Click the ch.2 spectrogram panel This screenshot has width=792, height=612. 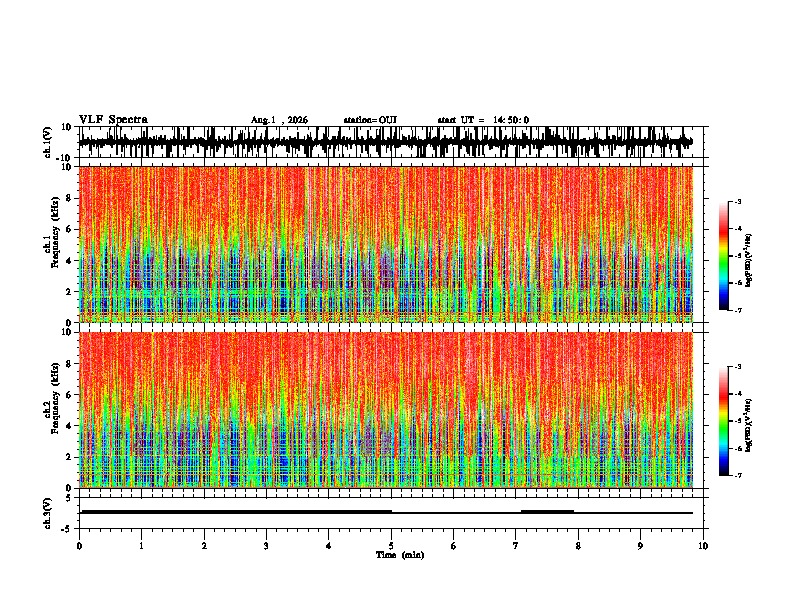click(386, 410)
